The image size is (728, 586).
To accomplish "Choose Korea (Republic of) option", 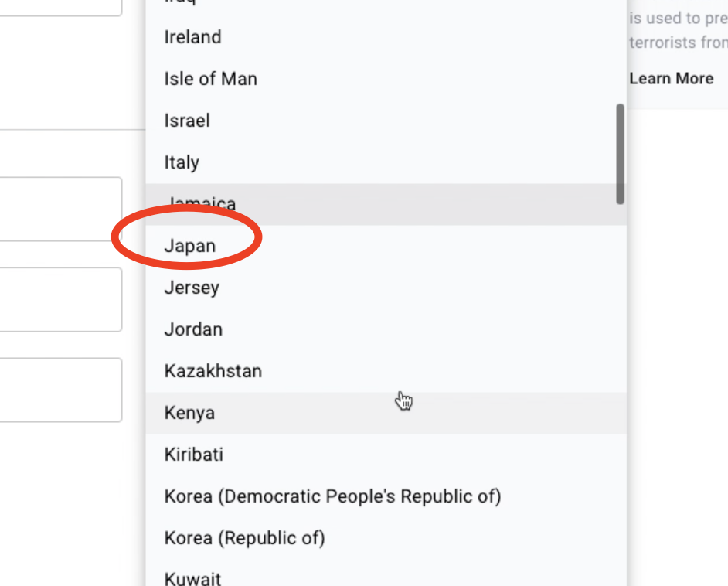I will point(244,538).
